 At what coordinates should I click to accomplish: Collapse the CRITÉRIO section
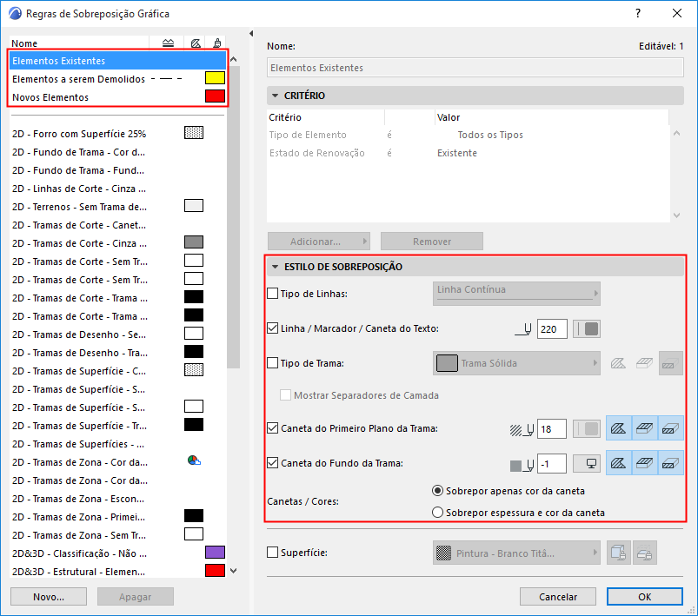click(x=275, y=96)
